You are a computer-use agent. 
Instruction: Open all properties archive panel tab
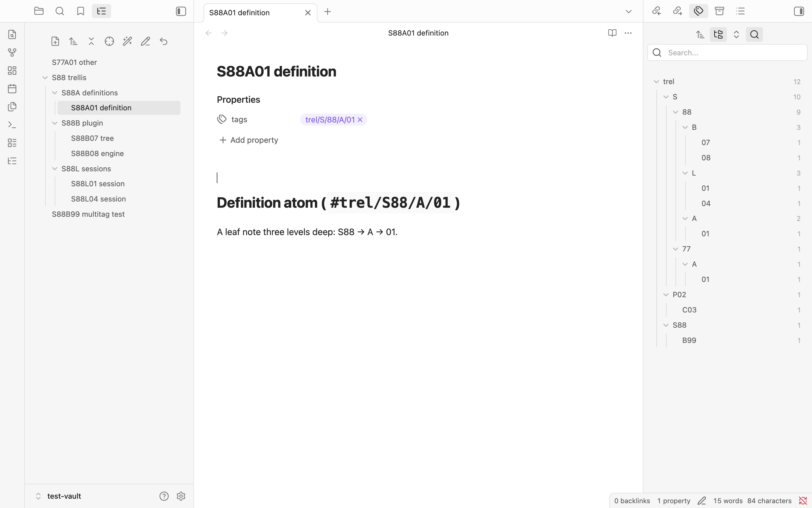point(720,11)
